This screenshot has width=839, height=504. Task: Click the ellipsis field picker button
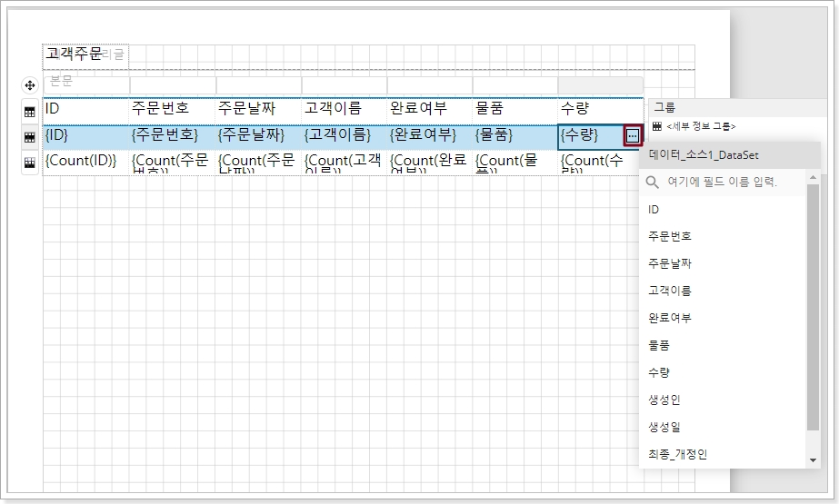click(x=633, y=136)
